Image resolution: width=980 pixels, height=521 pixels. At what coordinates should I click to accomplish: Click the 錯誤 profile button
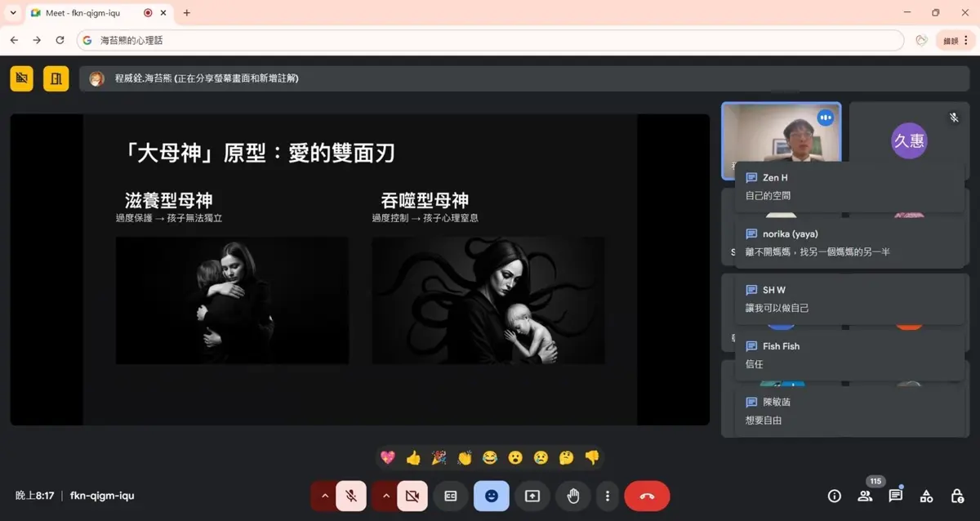click(955, 40)
